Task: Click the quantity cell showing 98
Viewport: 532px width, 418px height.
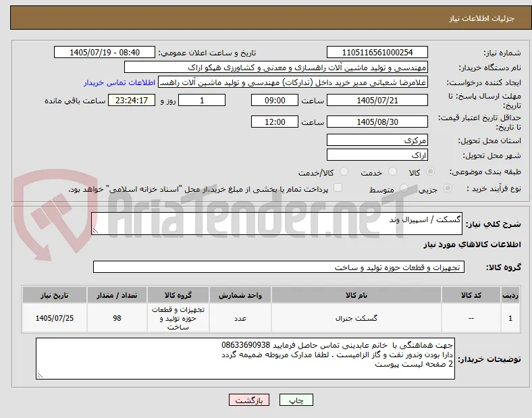Action: pos(117,318)
